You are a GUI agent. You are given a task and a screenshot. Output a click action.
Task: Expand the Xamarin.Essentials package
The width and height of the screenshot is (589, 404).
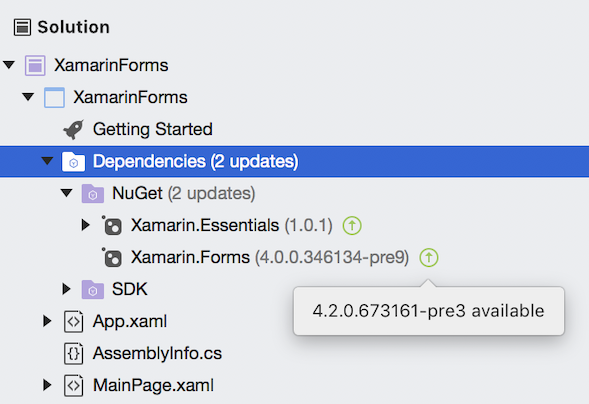tap(86, 225)
